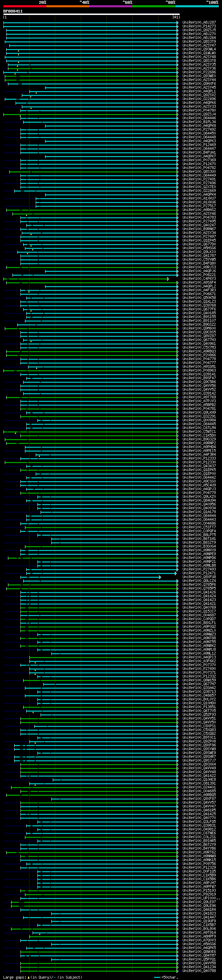Select hit UniRef100_Q00984

click(x=199, y=420)
